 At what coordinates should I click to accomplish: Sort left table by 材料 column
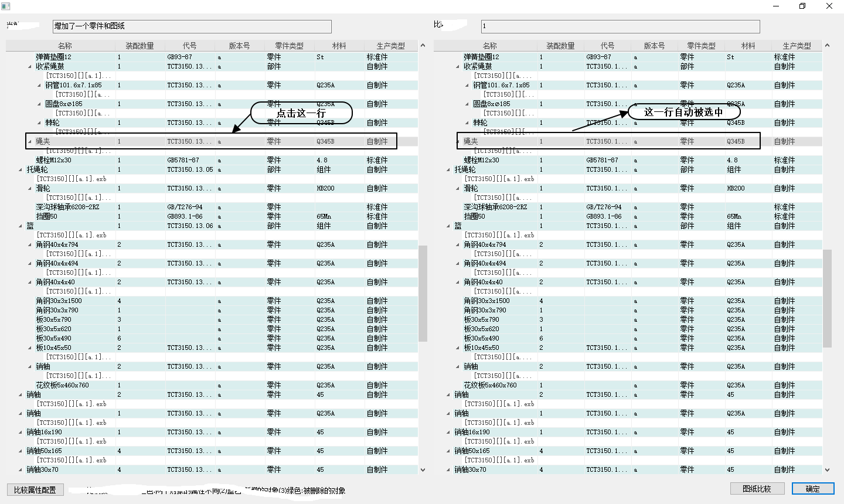339,45
